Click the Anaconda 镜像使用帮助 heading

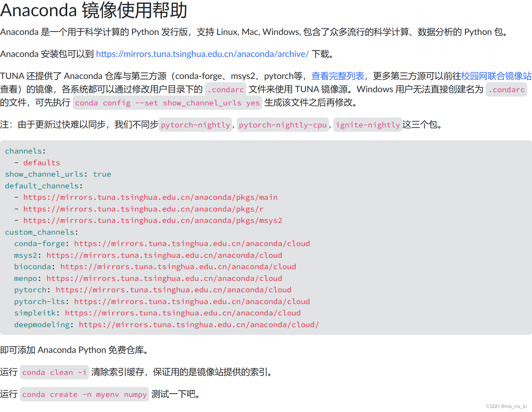(x=94, y=10)
